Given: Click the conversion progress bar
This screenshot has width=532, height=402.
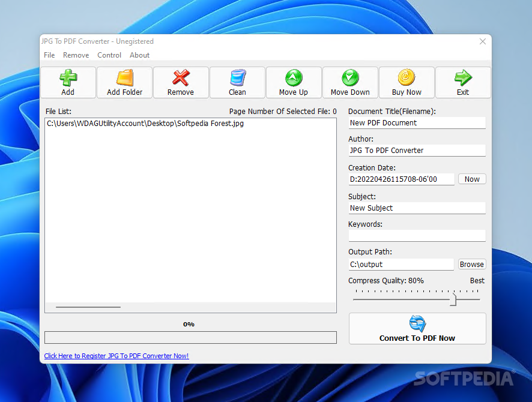Looking at the screenshot, I should click(190, 337).
